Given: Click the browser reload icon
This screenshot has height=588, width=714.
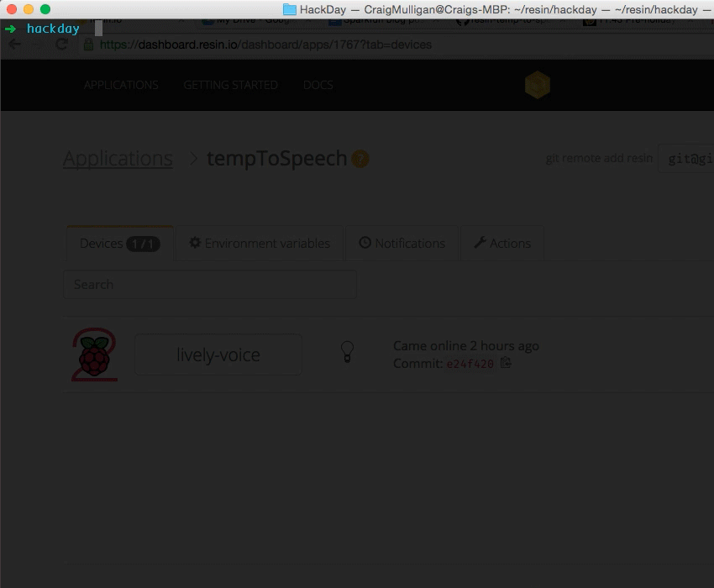Looking at the screenshot, I should click(61, 45).
